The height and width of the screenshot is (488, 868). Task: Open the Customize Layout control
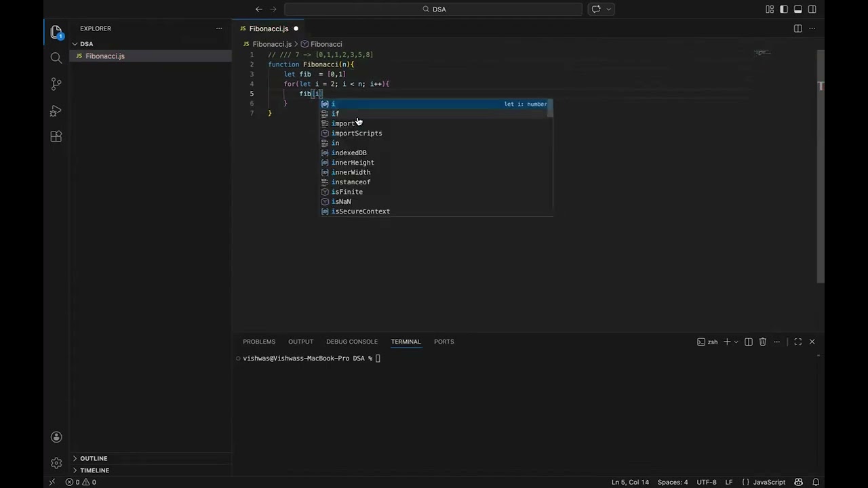pos(770,9)
